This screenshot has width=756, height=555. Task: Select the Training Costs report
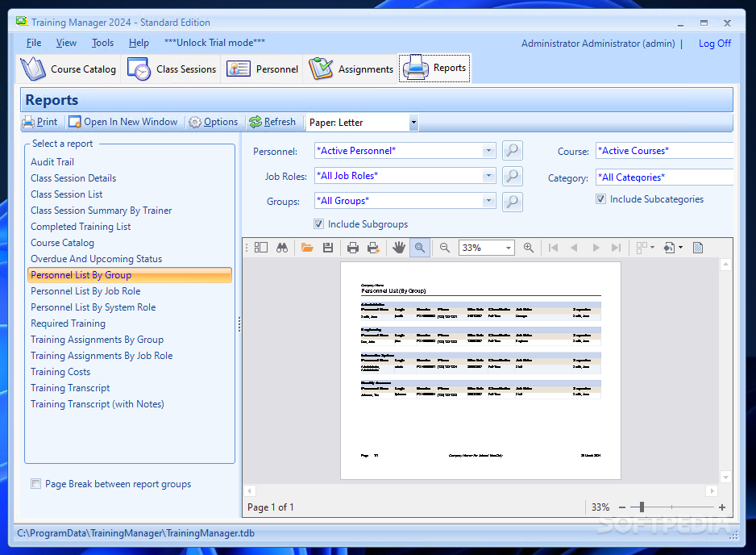coord(60,372)
